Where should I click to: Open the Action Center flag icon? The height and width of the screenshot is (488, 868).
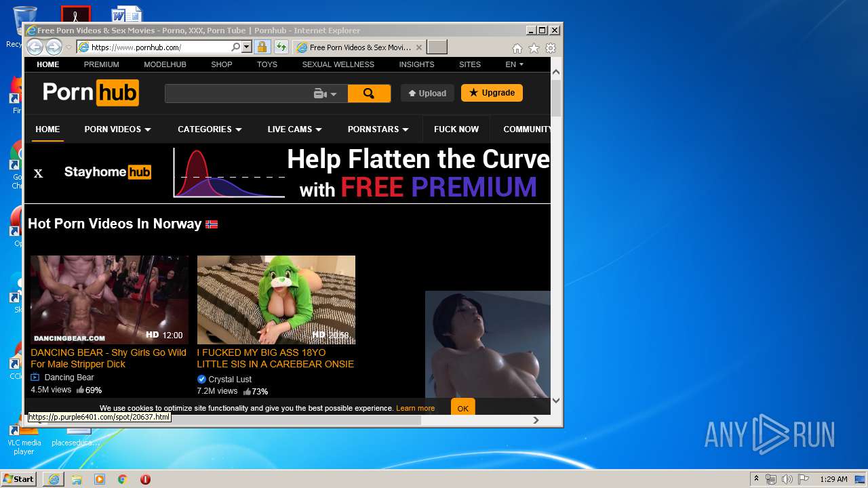pos(804,479)
